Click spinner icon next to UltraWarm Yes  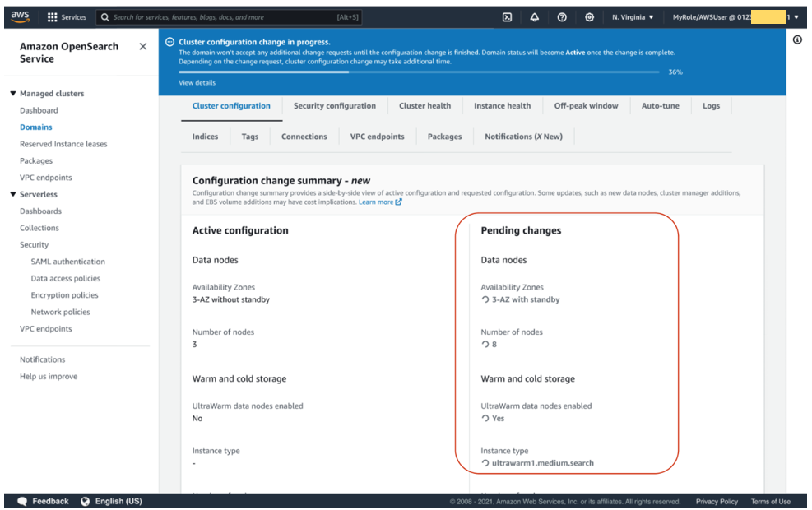tap(485, 419)
